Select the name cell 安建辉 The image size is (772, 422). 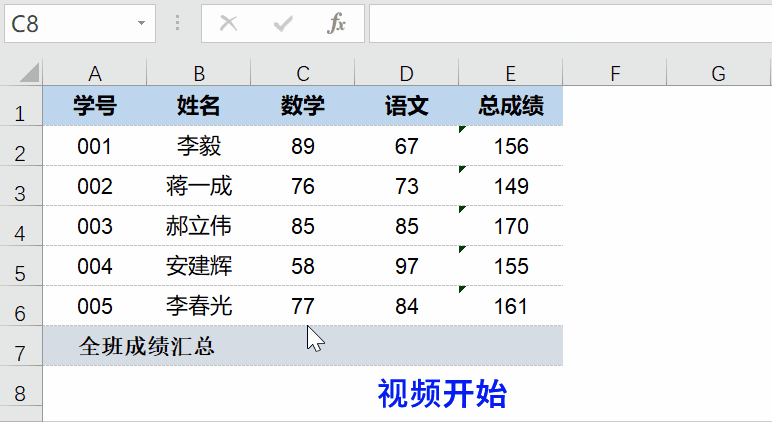point(199,266)
